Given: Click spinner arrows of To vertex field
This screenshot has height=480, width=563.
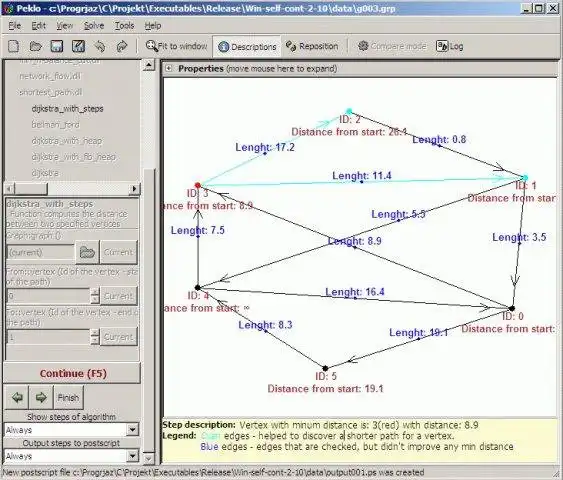Looking at the screenshot, I should [x=95, y=337].
